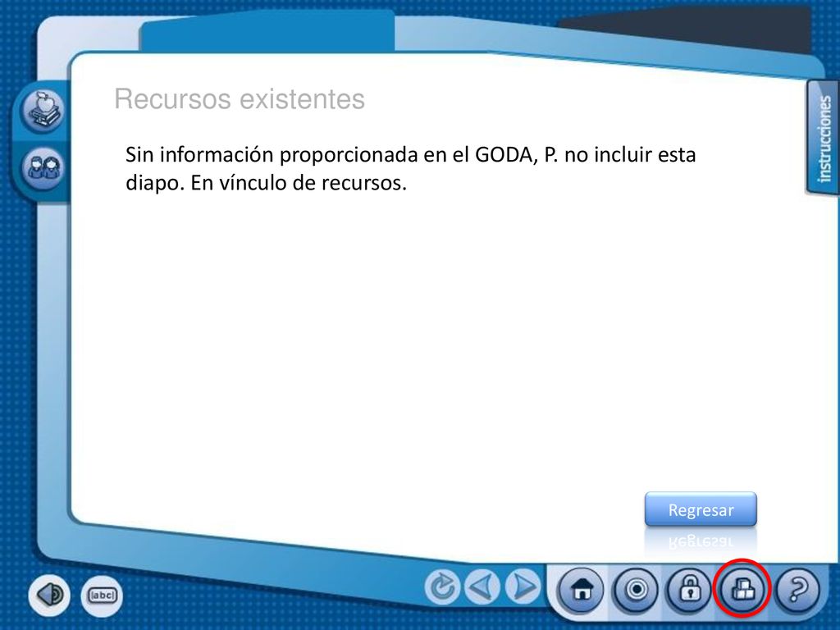This screenshot has width=840, height=630.
Task: Open resources blocks icon circled in red
Action: point(743,589)
